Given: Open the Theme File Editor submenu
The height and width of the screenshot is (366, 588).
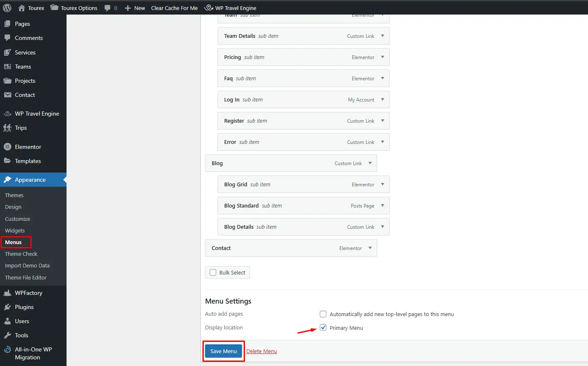Looking at the screenshot, I should click(x=26, y=277).
